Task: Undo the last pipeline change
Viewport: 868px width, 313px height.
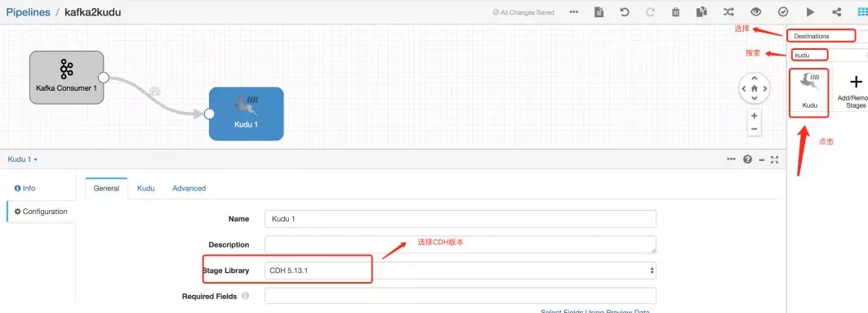Action: pyautogui.click(x=625, y=11)
